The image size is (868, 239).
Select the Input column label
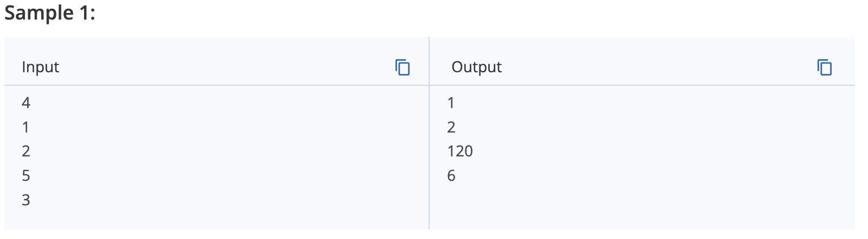point(41,67)
